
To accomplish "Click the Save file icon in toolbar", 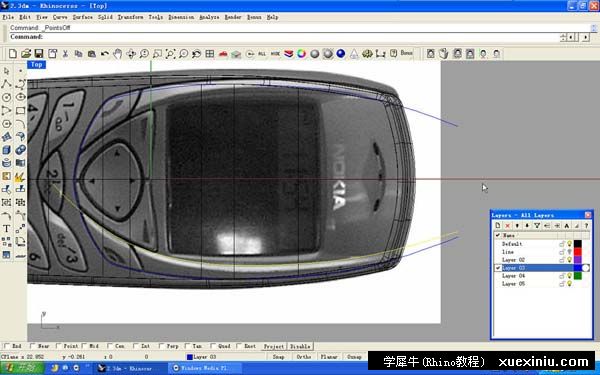I will tap(39, 54).
